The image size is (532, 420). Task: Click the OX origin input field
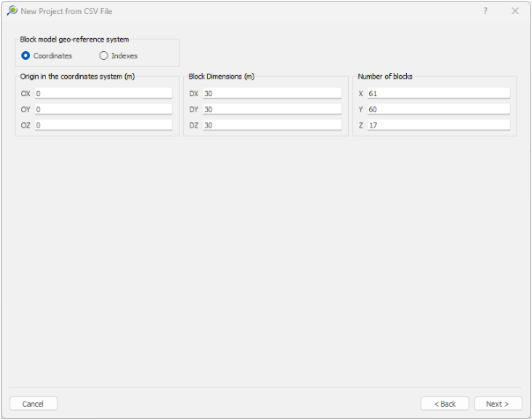coord(103,93)
